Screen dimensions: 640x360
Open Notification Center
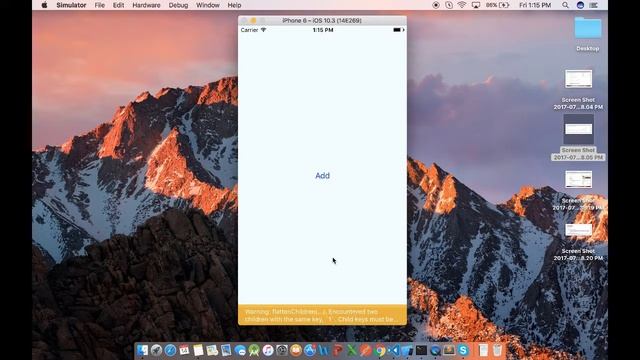tap(594, 5)
